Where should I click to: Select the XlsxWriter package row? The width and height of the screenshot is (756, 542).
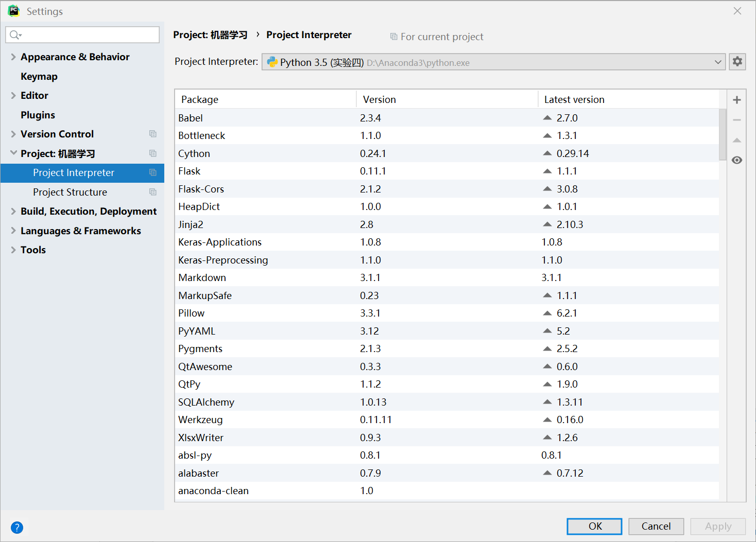[447, 438]
